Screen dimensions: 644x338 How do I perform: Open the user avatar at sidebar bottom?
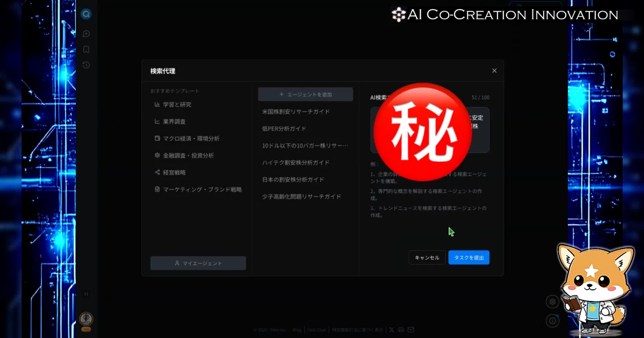(x=86, y=319)
